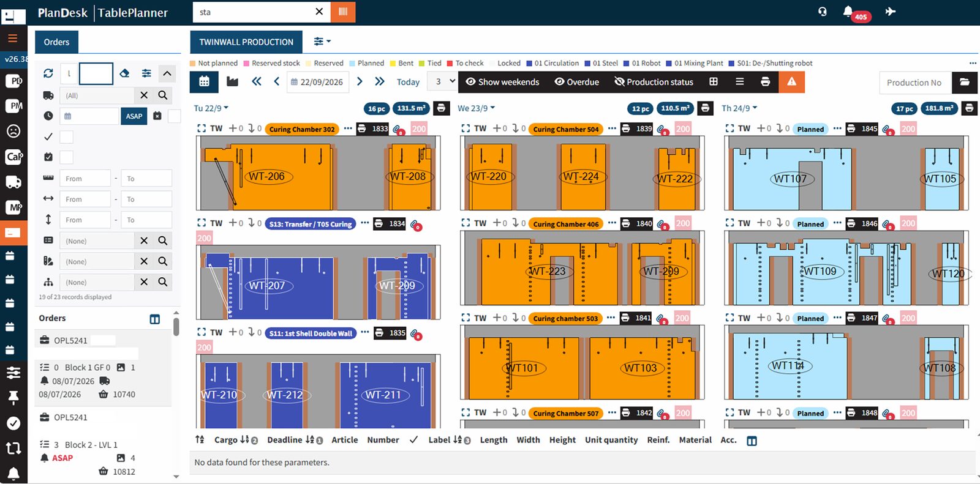Click the orange hamburger menu icon
Image resolution: width=980 pixels, height=484 pixels.
pos(12,39)
